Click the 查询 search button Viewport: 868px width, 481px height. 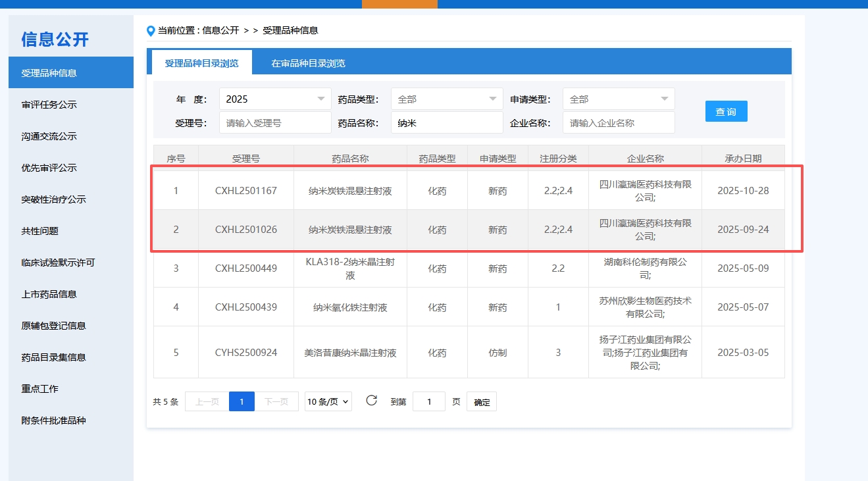[726, 111]
